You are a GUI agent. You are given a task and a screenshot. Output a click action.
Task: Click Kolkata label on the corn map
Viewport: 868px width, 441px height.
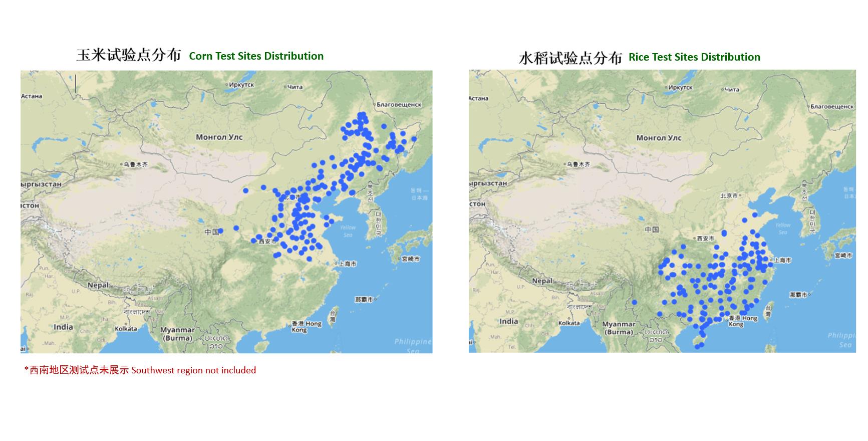pyautogui.click(x=126, y=329)
